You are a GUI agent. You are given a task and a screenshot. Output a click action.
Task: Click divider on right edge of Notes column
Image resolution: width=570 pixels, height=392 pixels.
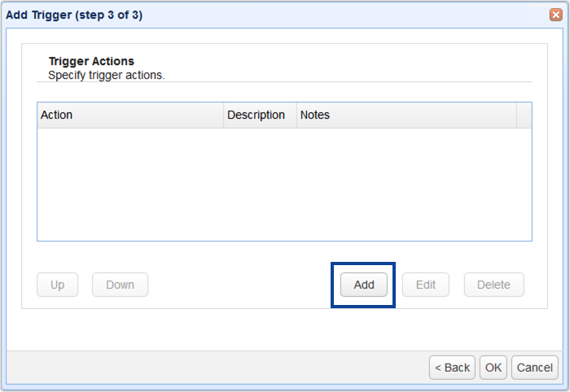[x=516, y=115]
